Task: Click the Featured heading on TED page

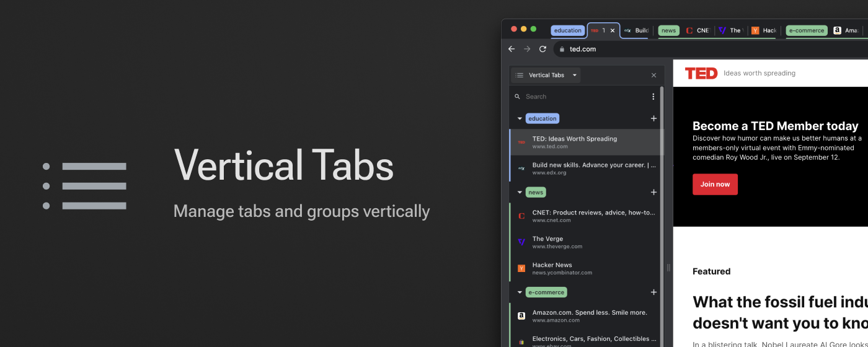Action: [712, 271]
